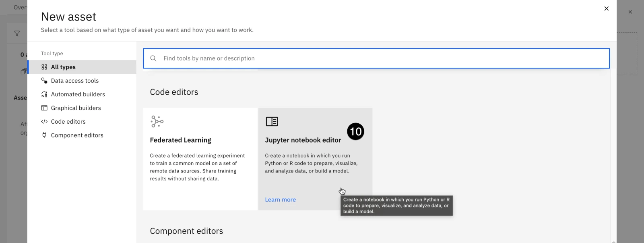Close the background side panel
644x243 pixels.
coord(630,12)
